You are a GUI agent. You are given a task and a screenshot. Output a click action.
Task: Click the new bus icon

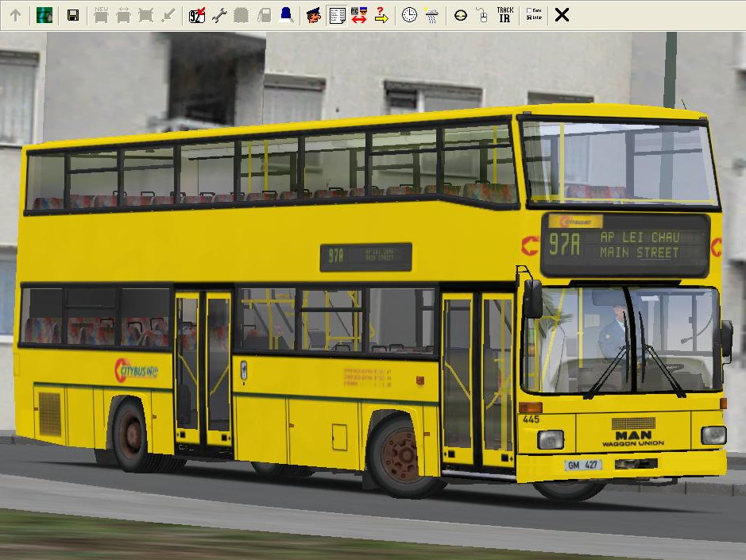(x=102, y=15)
